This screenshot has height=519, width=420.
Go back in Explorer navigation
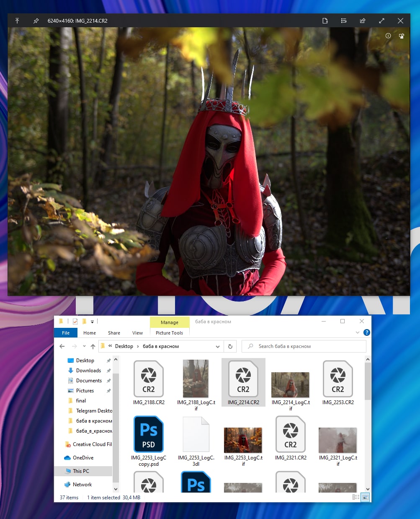tap(62, 346)
